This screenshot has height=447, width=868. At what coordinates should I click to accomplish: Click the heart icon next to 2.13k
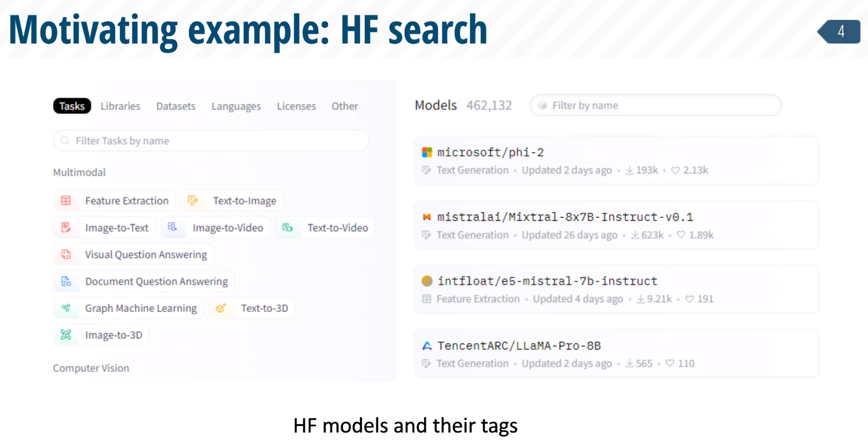pos(675,170)
